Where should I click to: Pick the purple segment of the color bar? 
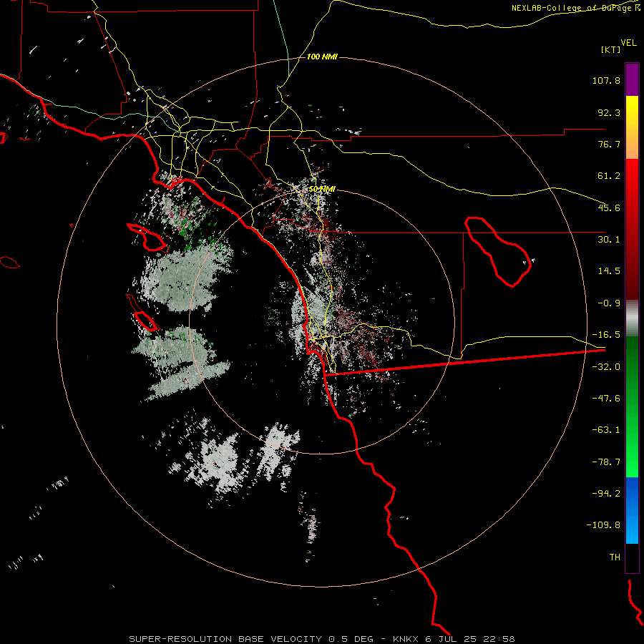632,79
